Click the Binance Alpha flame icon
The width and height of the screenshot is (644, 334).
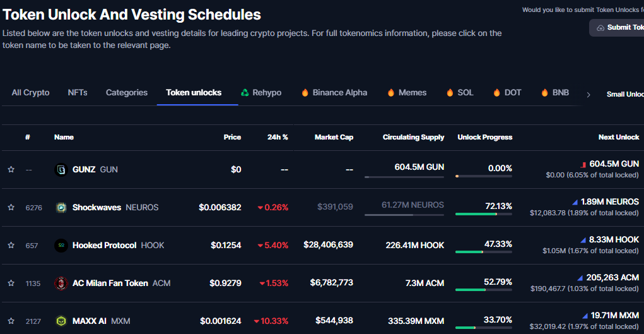(x=305, y=93)
